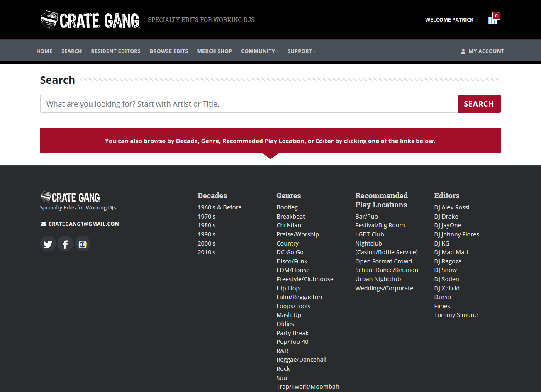Select Bootleg genre

(x=287, y=207)
